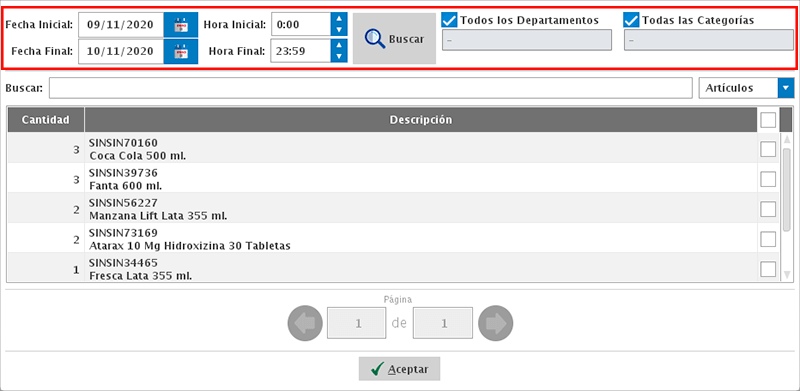
Task: Increase Hora Inicial with up arrow
Action: pos(339,18)
